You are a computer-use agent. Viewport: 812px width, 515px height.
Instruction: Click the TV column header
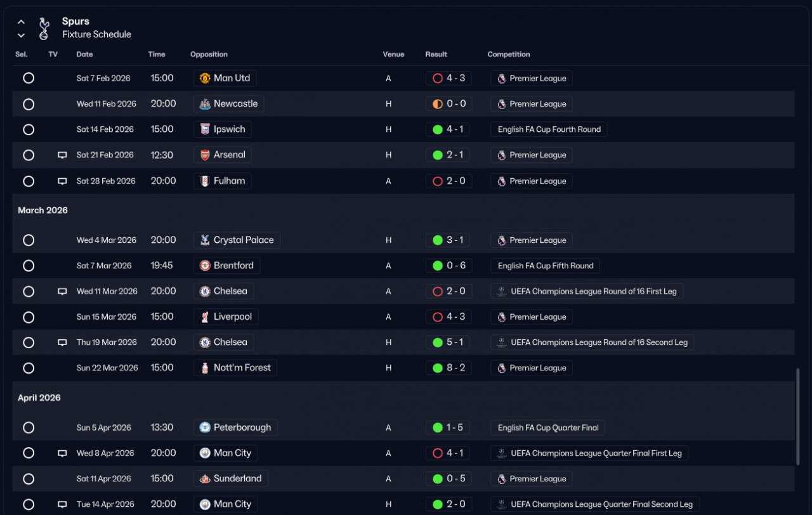pos(53,55)
